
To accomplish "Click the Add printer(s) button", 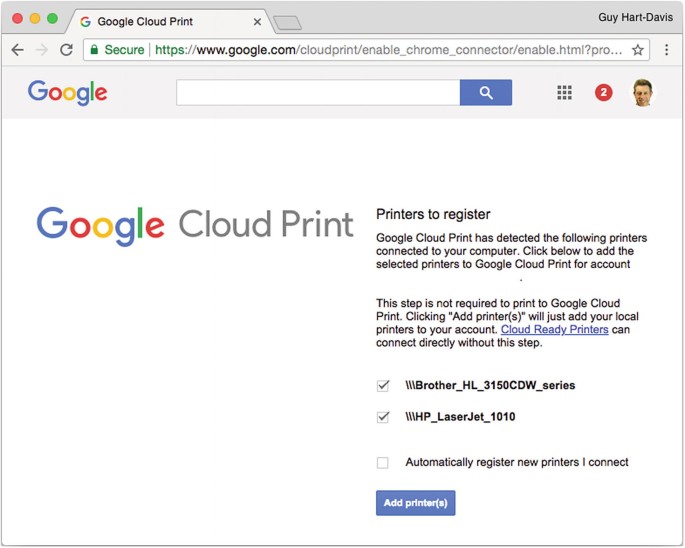I will [x=415, y=502].
